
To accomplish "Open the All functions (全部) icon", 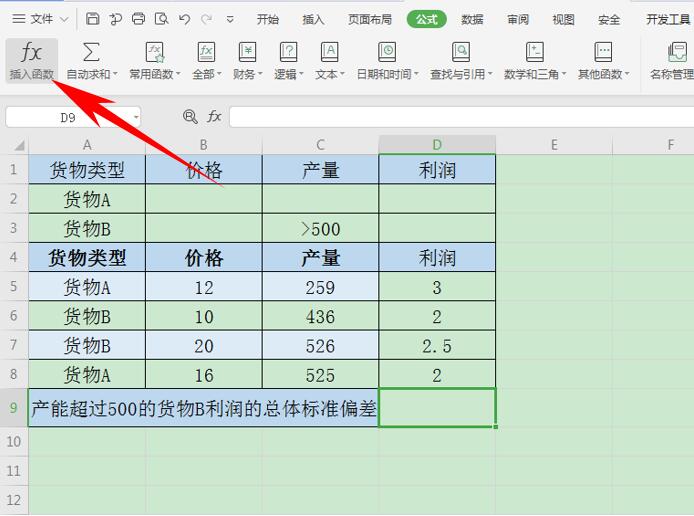I will [206, 53].
